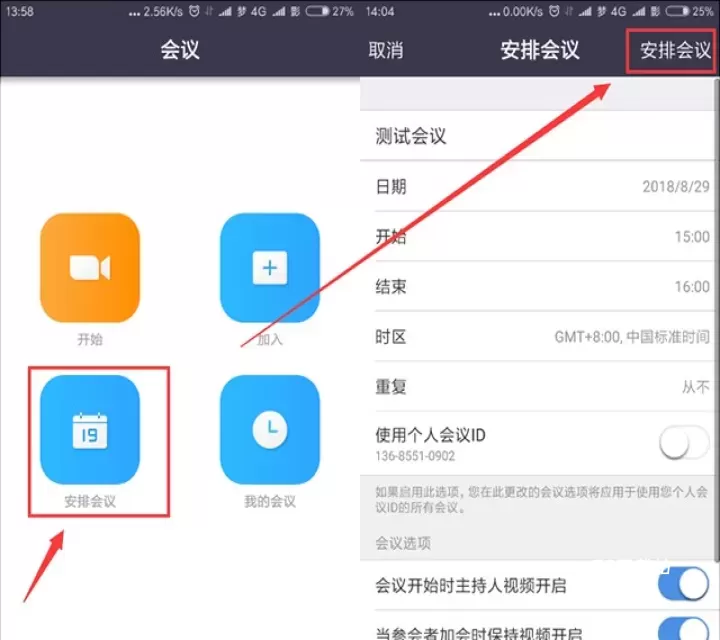Tap the blue Join meeting plus icon
The image size is (720, 640).
point(270,267)
